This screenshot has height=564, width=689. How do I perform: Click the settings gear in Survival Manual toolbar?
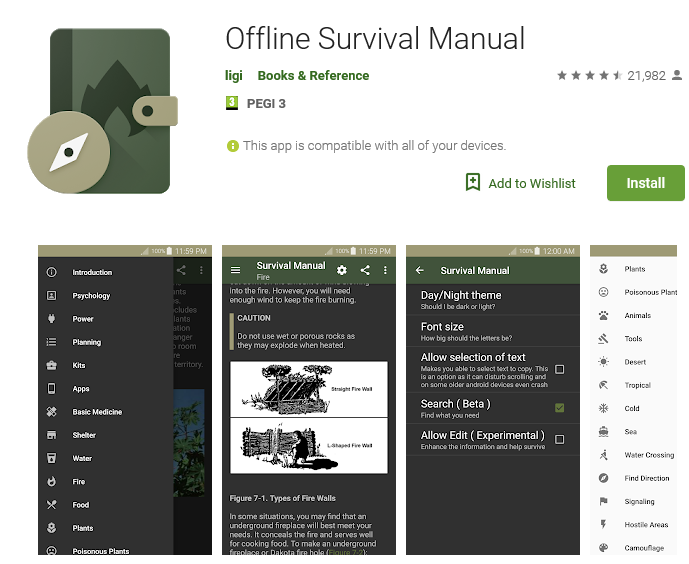(x=341, y=270)
